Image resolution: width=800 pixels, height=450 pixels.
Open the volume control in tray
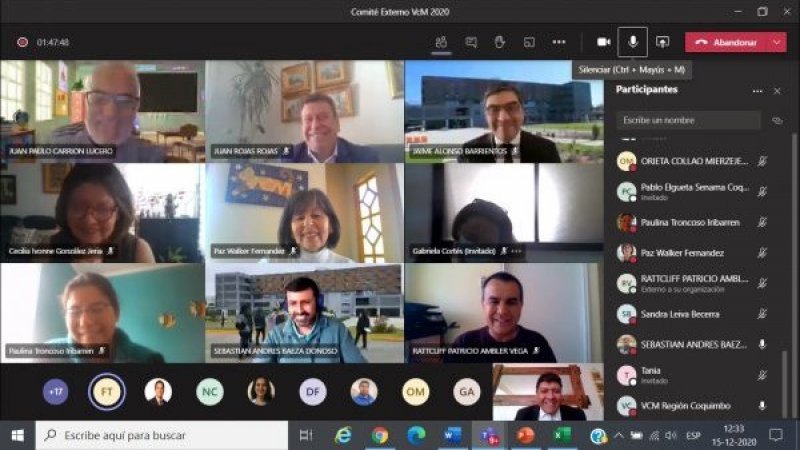(x=671, y=435)
